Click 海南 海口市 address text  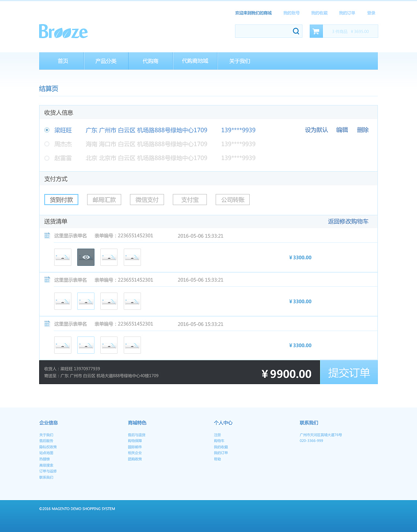coord(146,144)
